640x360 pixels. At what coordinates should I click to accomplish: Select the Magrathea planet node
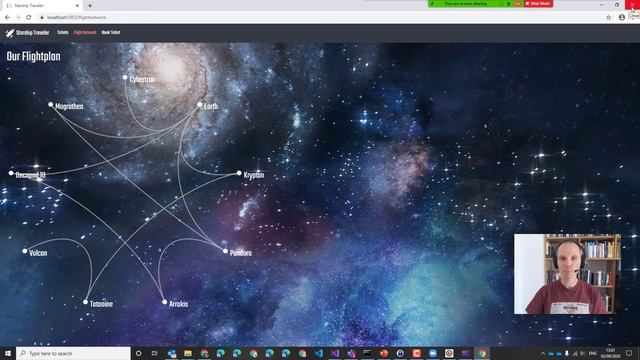point(51,104)
